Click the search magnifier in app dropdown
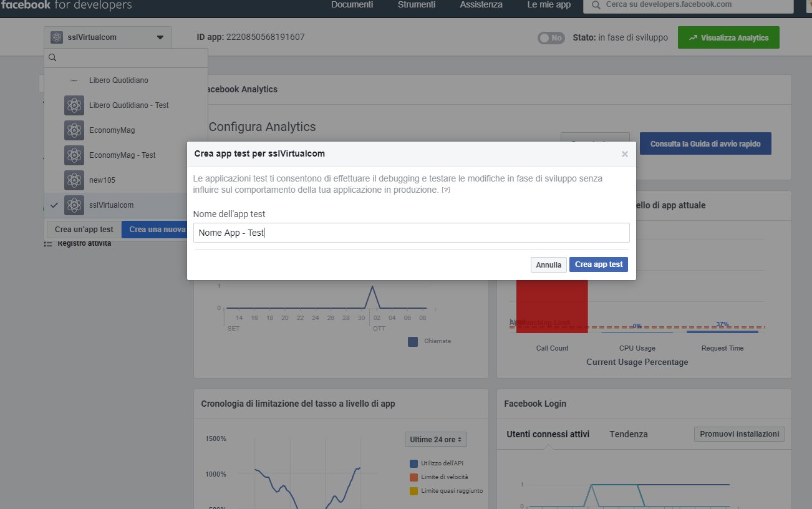The width and height of the screenshot is (812, 509). click(53, 57)
